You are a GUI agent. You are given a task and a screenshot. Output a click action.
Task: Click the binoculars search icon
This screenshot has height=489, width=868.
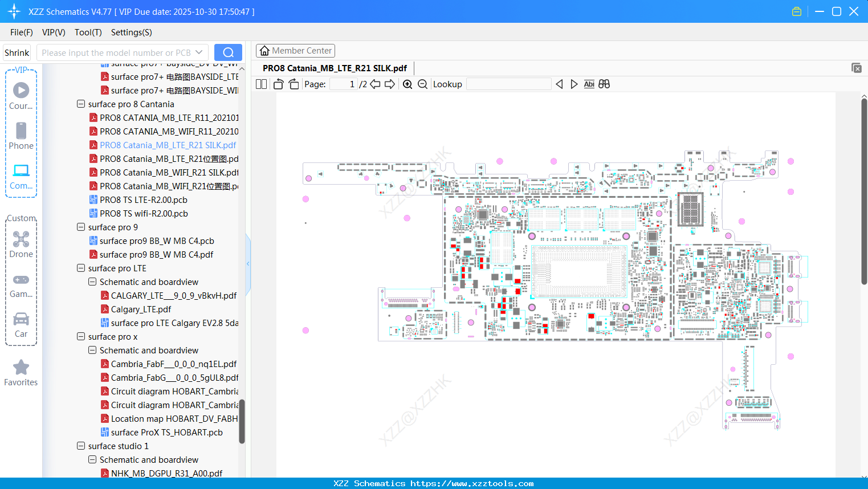pos(604,84)
